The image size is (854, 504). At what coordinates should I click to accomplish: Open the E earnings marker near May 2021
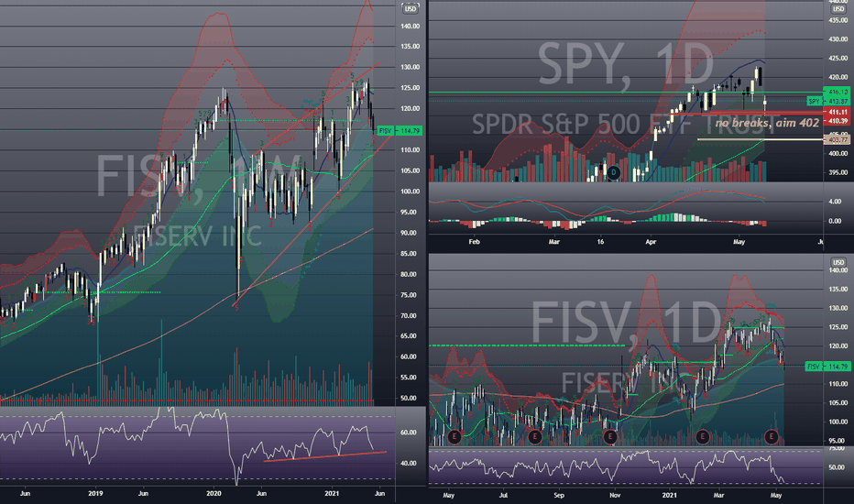click(772, 436)
